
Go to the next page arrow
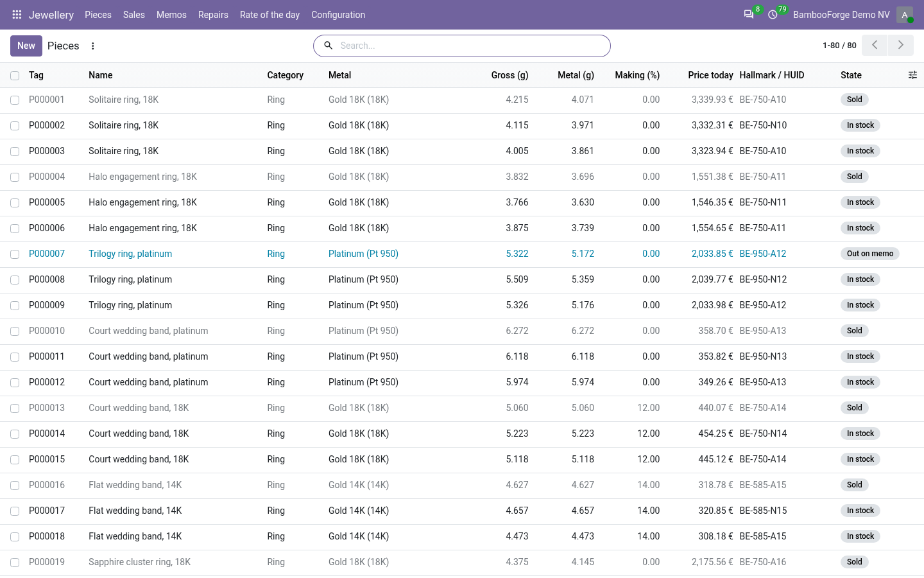[901, 45]
